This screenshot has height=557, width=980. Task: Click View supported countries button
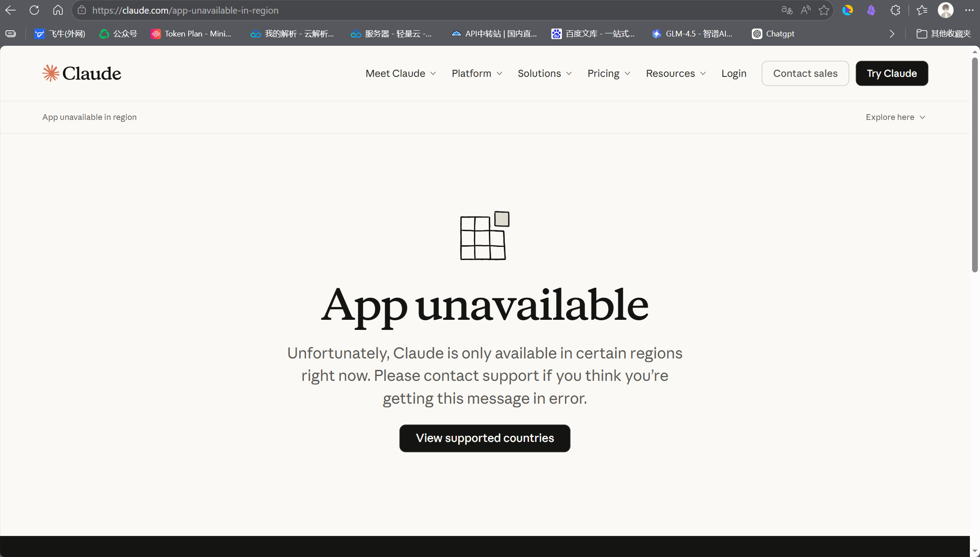(x=485, y=438)
